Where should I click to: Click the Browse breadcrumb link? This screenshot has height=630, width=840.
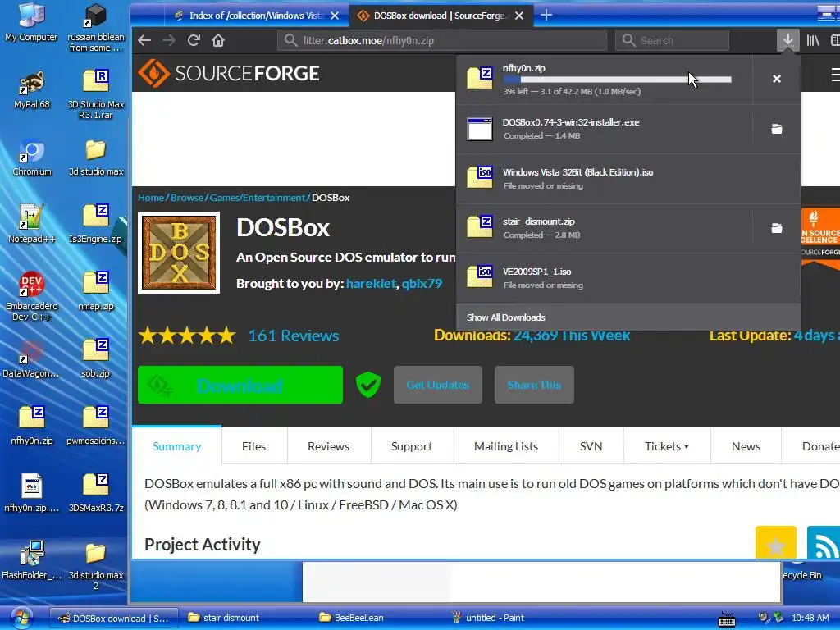[x=187, y=198]
